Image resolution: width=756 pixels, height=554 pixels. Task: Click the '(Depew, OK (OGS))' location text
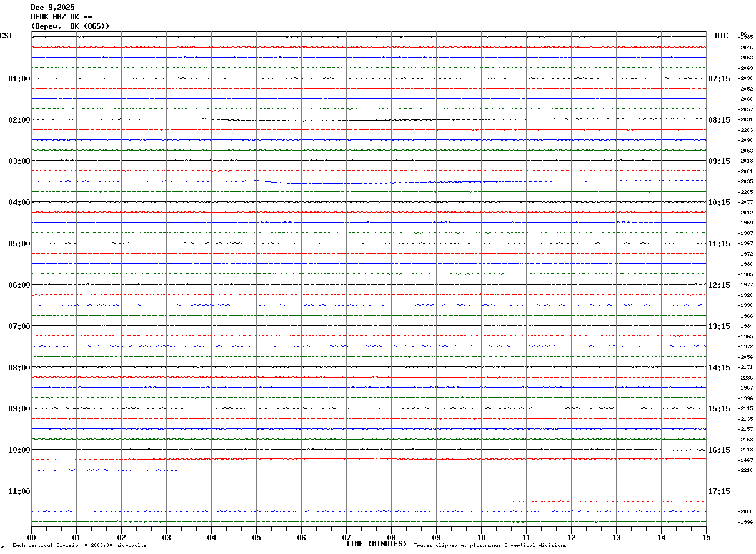(70, 26)
